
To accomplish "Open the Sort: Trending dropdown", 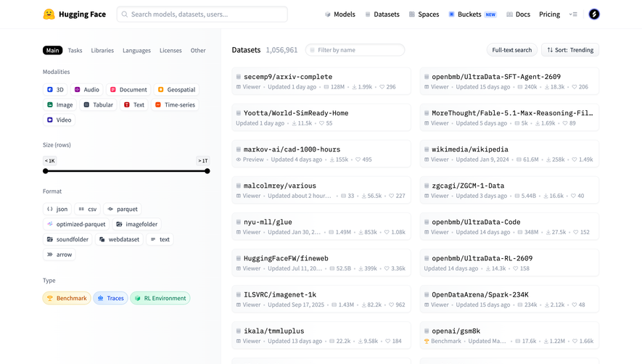I will (x=570, y=50).
